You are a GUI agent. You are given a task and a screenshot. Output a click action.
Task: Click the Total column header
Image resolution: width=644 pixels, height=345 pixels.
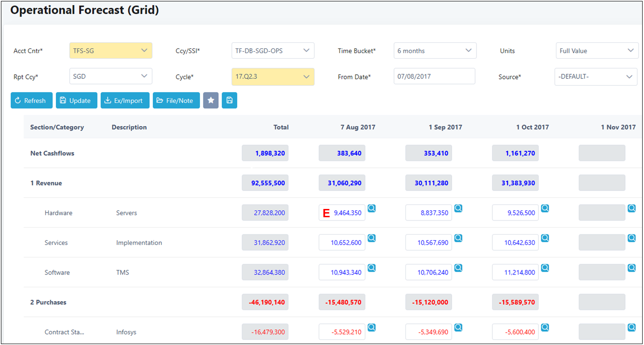point(281,127)
